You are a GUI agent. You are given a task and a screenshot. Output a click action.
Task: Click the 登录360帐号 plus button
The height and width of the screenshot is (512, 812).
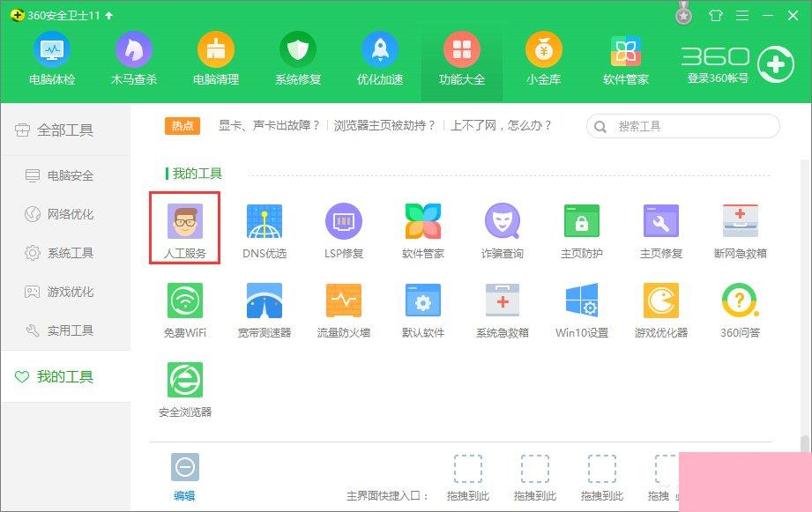(x=775, y=64)
